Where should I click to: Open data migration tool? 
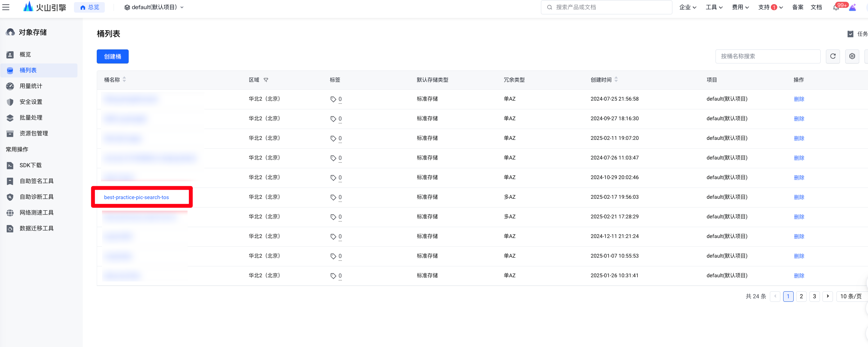tap(39, 228)
